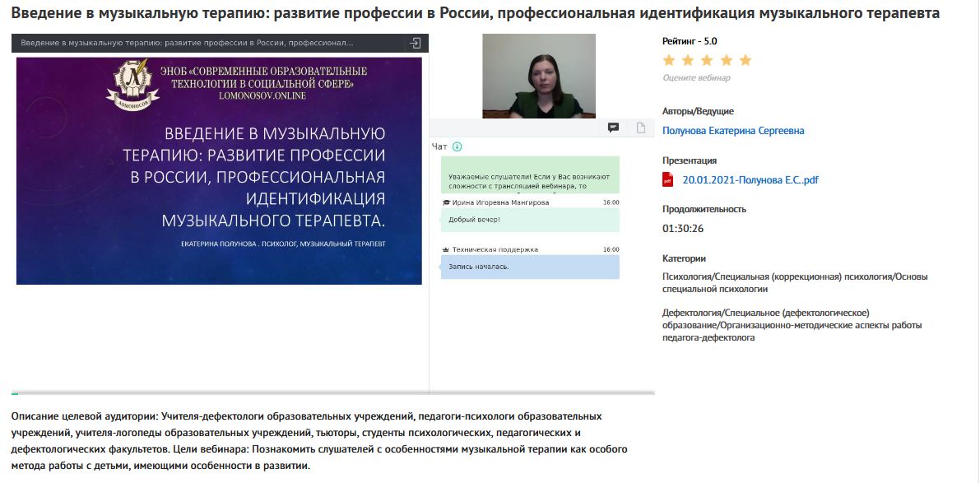980x483 pixels.
Task: Give the webinar a five-star rating
Action: pos(745,60)
